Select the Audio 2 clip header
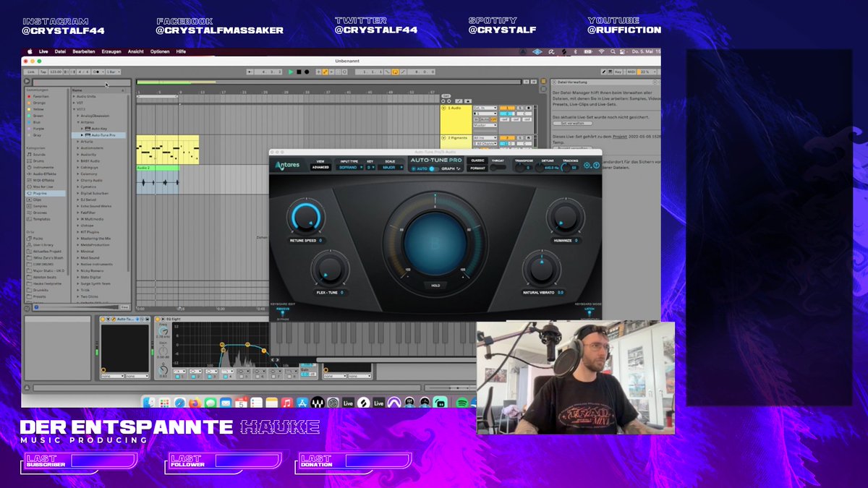The height and width of the screenshot is (488, 868). [158, 168]
